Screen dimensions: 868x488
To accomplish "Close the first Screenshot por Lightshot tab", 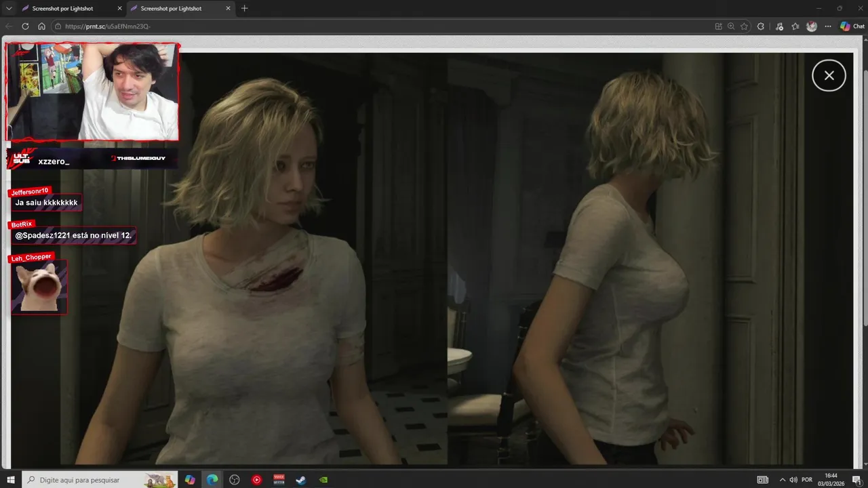I will (x=119, y=8).
